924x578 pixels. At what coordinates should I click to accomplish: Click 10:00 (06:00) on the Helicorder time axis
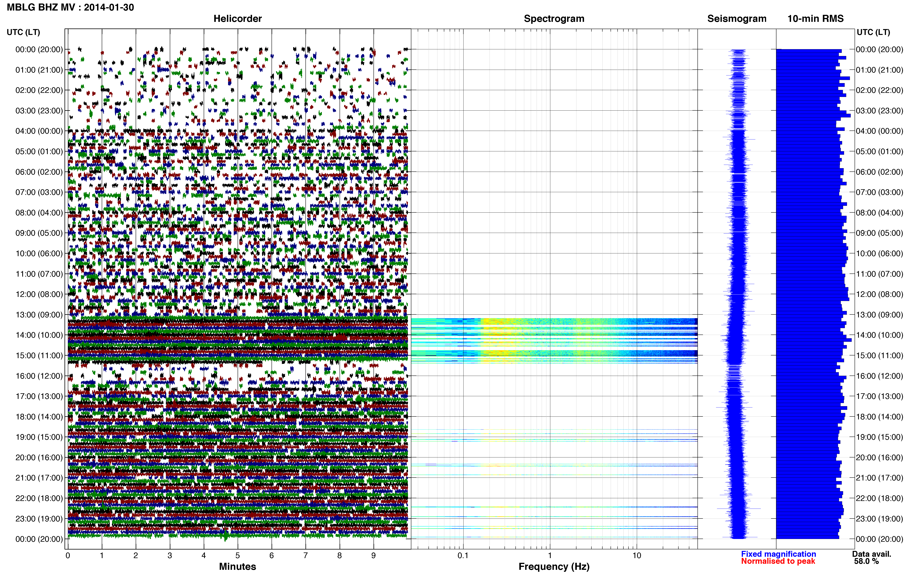click(39, 253)
